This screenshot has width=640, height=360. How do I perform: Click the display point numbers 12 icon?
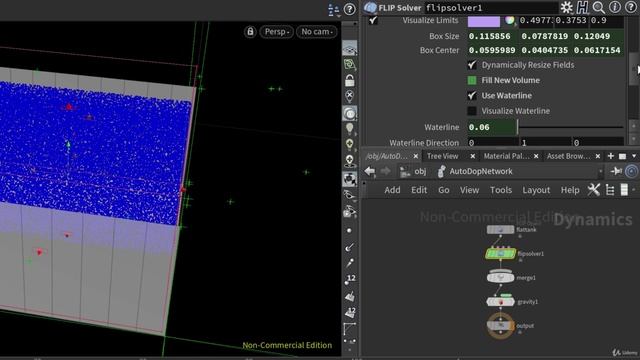[350, 280]
